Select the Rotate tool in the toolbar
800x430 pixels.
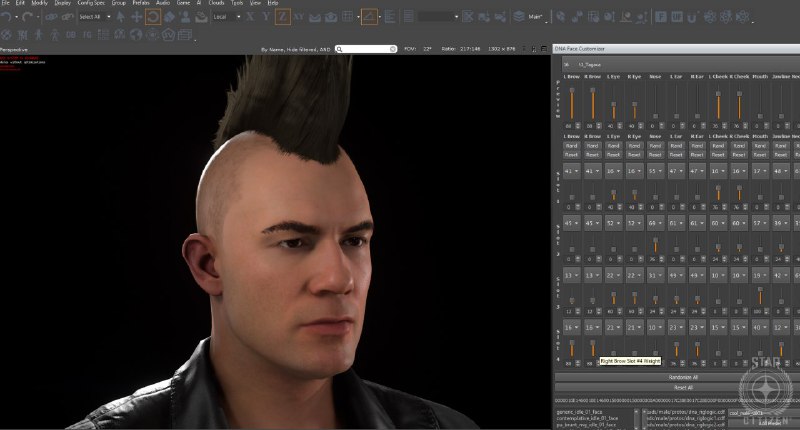(153, 17)
